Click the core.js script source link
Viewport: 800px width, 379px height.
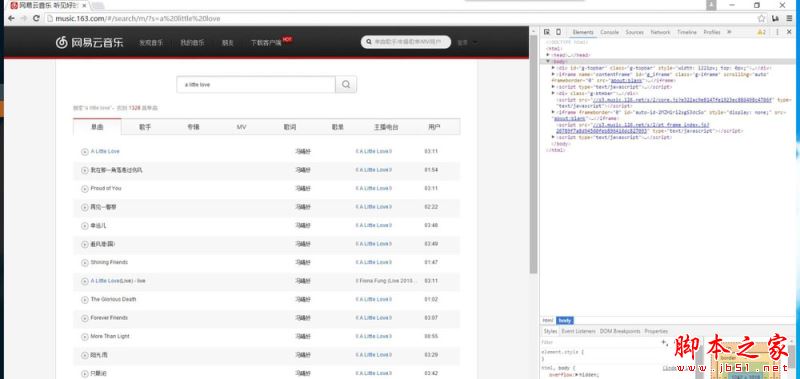[682, 100]
